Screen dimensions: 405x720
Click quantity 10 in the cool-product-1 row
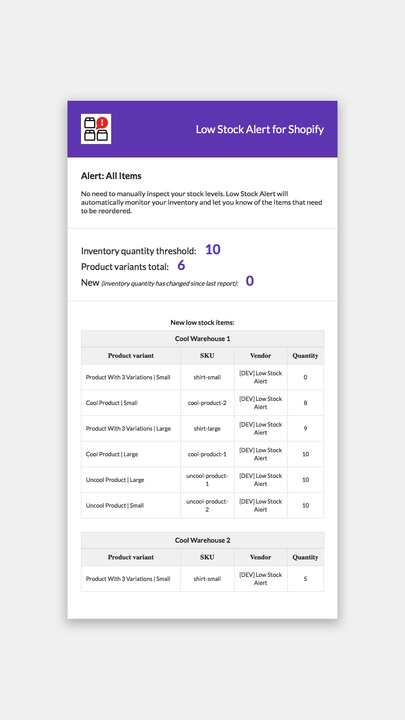(305, 455)
